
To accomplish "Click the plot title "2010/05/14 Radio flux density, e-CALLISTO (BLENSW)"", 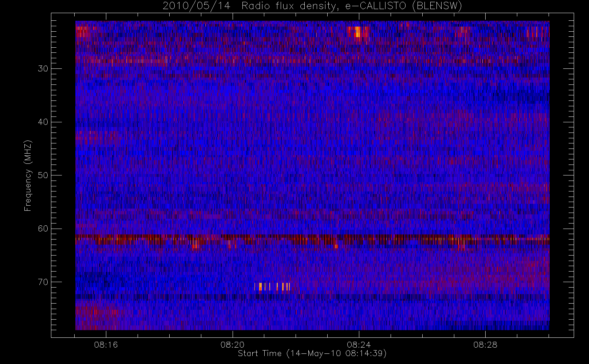I will point(312,6).
